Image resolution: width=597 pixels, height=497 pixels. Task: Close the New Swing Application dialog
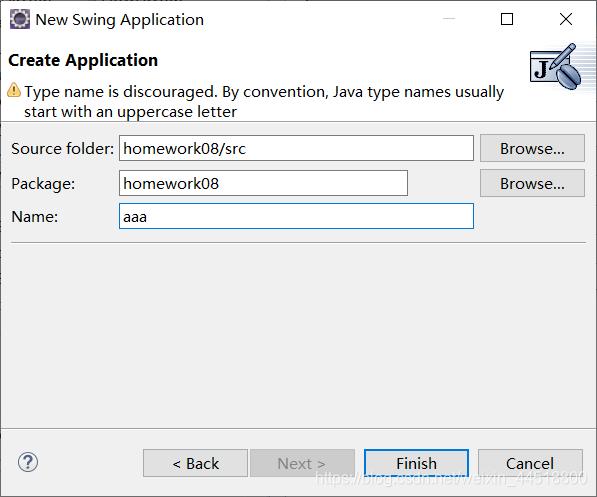pyautogui.click(x=566, y=19)
